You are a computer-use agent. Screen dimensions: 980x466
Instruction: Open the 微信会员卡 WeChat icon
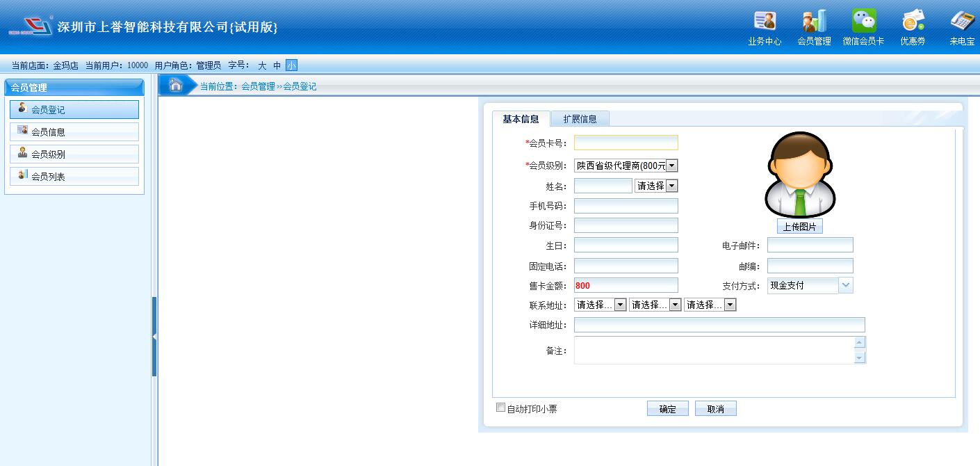pos(864,22)
